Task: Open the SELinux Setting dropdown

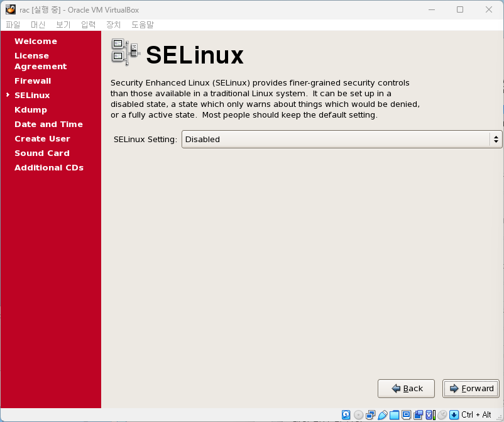Action: (342, 139)
